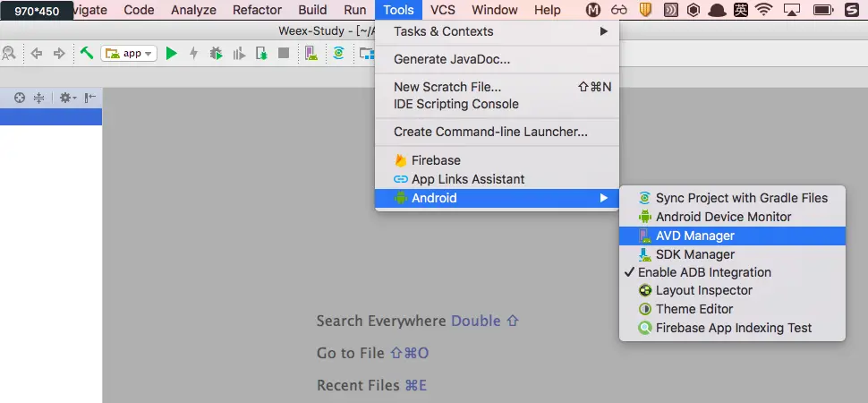Choose New Scratch File... menu entry

pyautogui.click(x=497, y=87)
